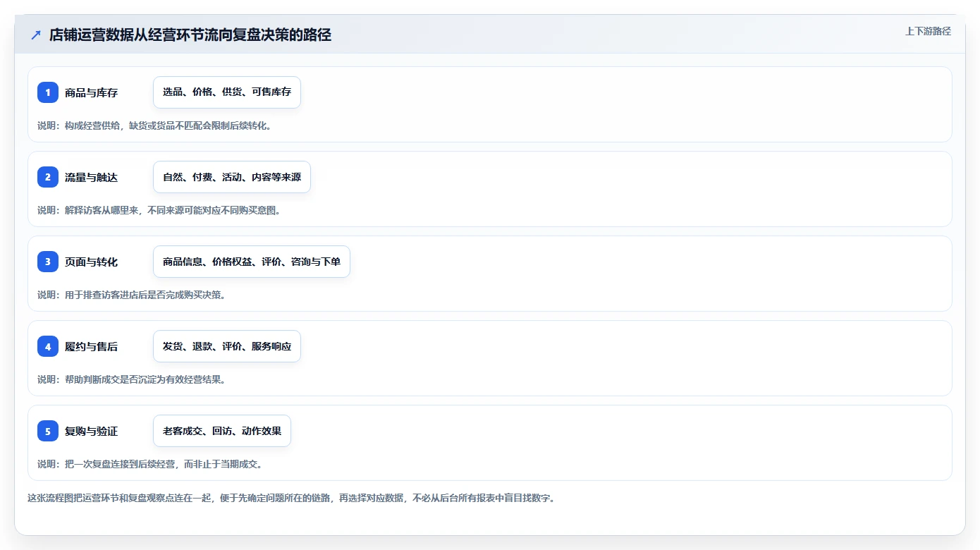Select the 商品信息、价格权益、评价、咨询与下单 chip
The height and width of the screenshot is (550, 980).
252,262
